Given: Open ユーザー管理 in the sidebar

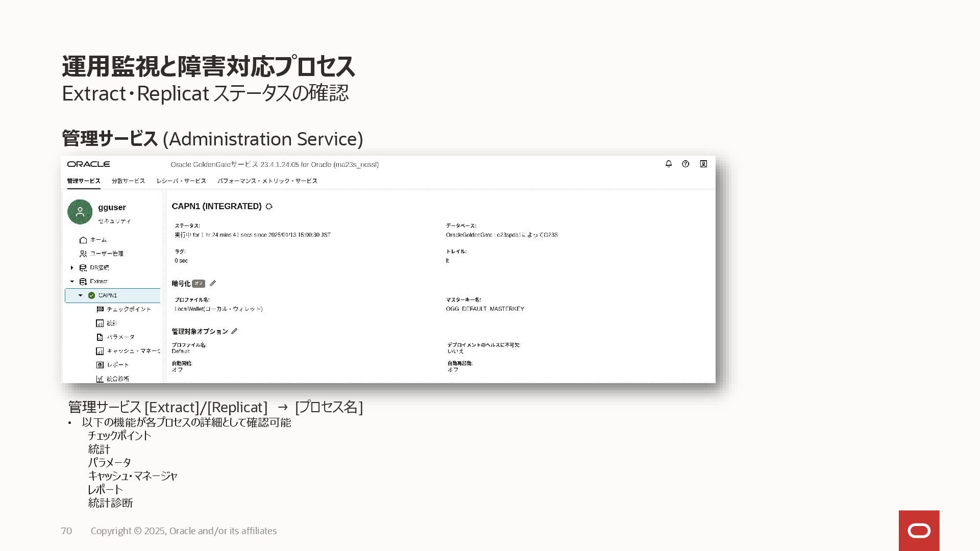Looking at the screenshot, I should tap(106, 254).
